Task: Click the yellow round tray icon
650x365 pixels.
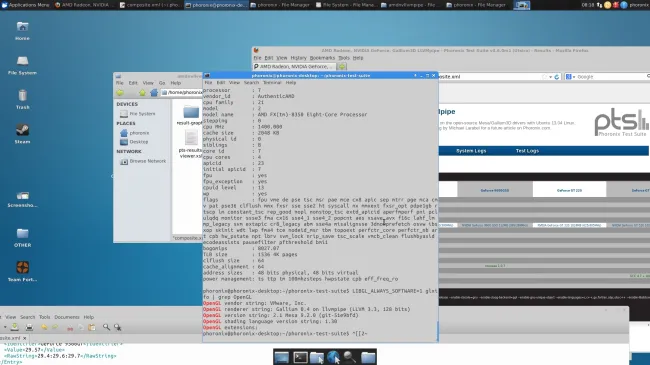Action: 608,5
